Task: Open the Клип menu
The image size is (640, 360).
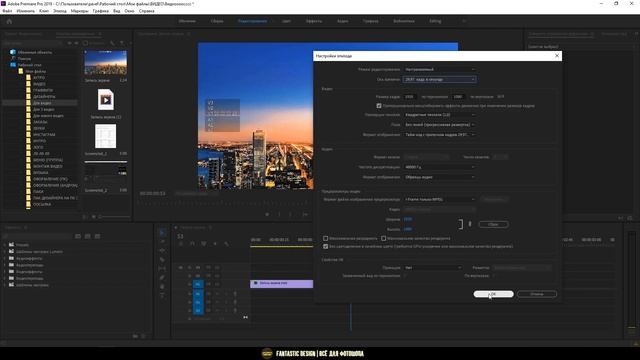Action: pos(44,11)
